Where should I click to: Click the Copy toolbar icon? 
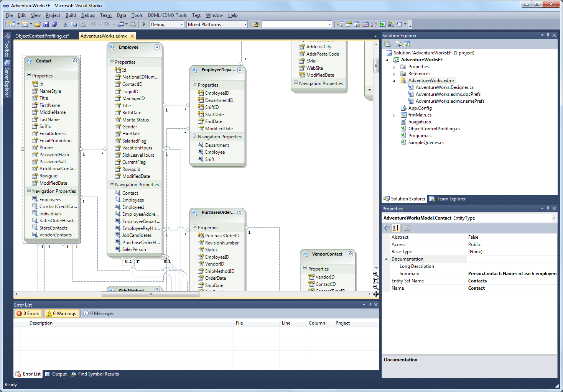74,24
